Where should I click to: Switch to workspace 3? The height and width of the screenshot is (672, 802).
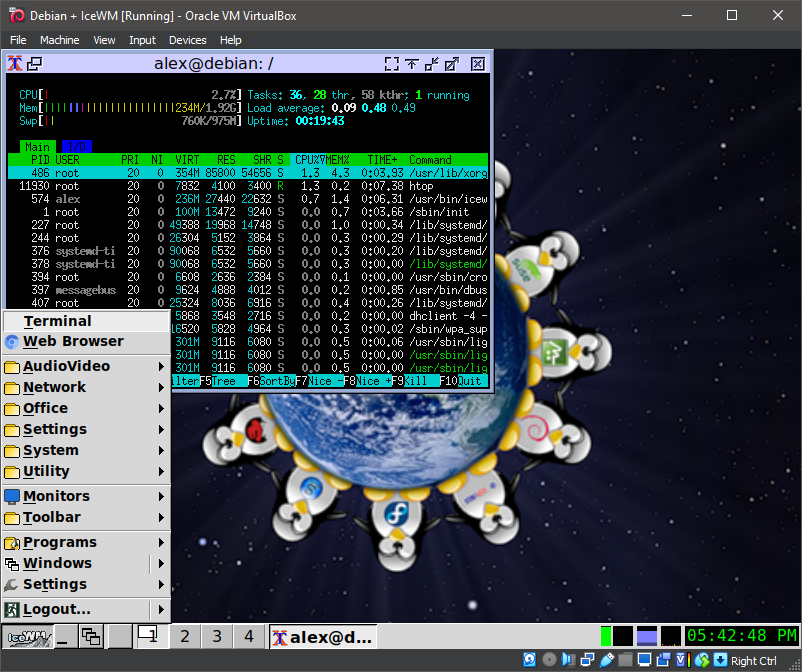pyautogui.click(x=216, y=636)
